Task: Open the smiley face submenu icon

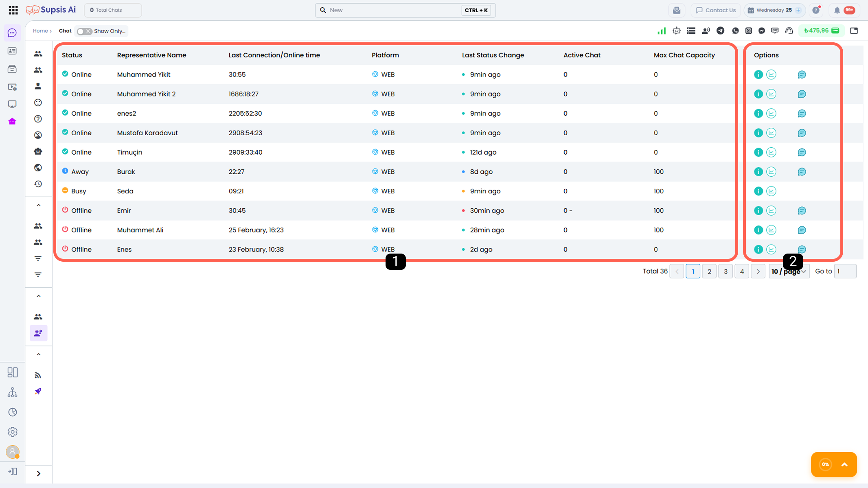Action: click(38, 103)
